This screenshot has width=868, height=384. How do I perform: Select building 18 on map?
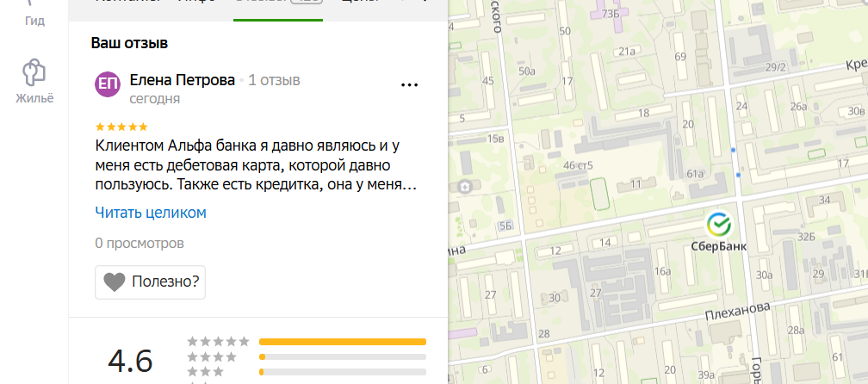click(643, 113)
